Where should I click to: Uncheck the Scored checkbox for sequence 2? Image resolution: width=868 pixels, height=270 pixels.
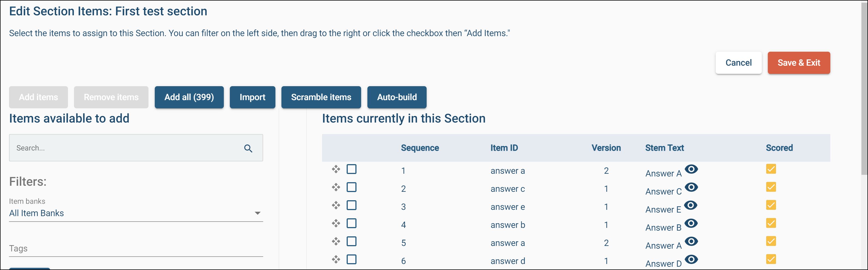pyautogui.click(x=771, y=187)
